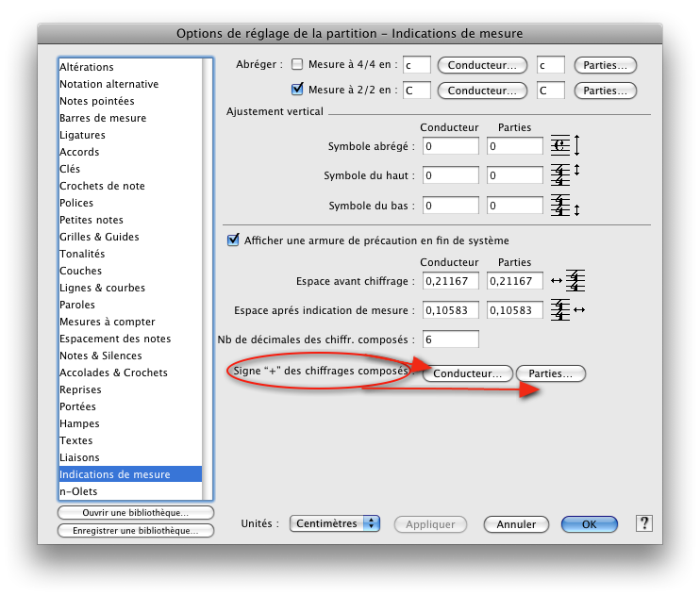
Task: Open Conducteur for Signe + des chiffrages
Action: (468, 373)
